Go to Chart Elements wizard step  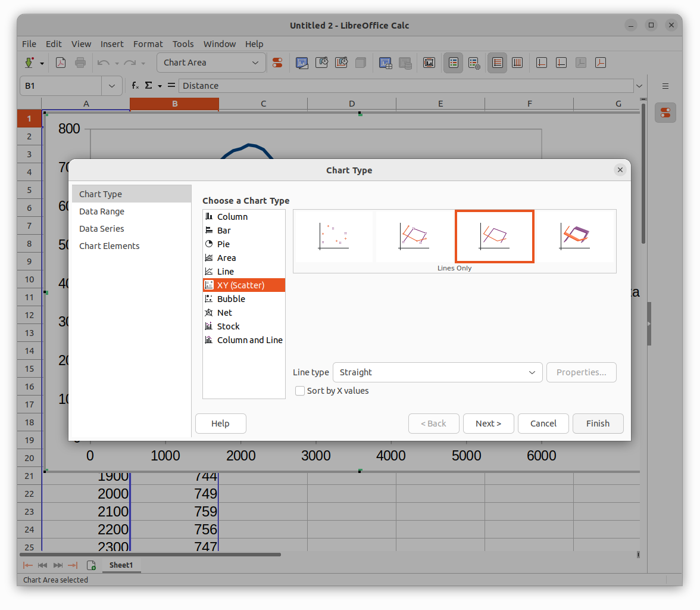[131, 246]
